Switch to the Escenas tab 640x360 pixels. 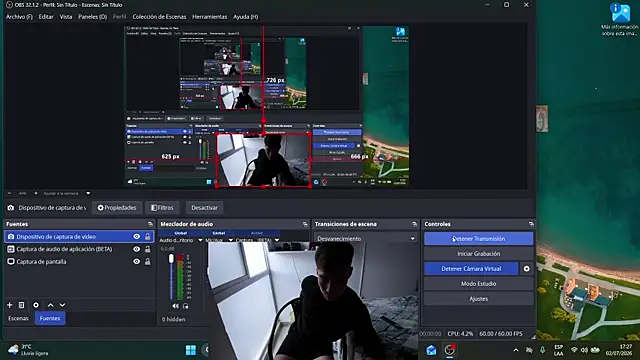(x=18, y=318)
